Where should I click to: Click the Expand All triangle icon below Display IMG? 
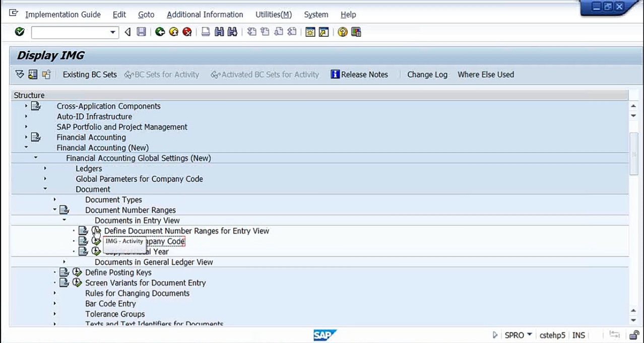[x=20, y=75]
